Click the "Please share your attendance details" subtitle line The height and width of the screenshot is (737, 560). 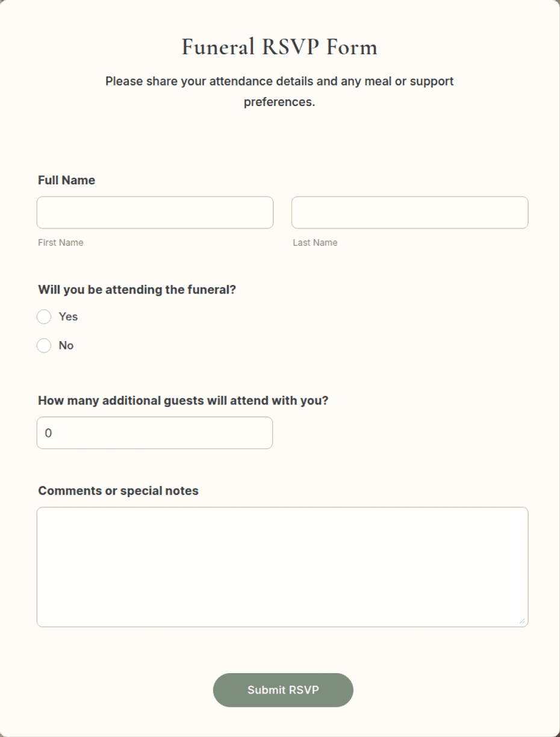(279, 81)
